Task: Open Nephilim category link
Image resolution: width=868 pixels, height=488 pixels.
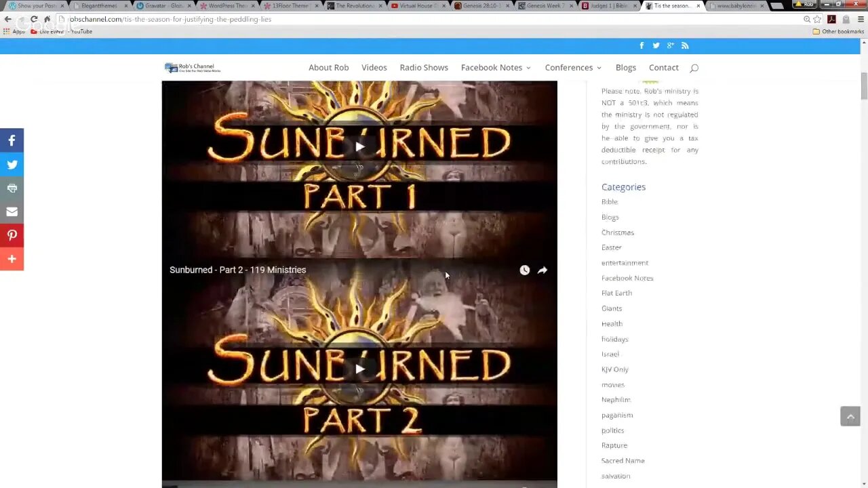Action: coord(616,400)
